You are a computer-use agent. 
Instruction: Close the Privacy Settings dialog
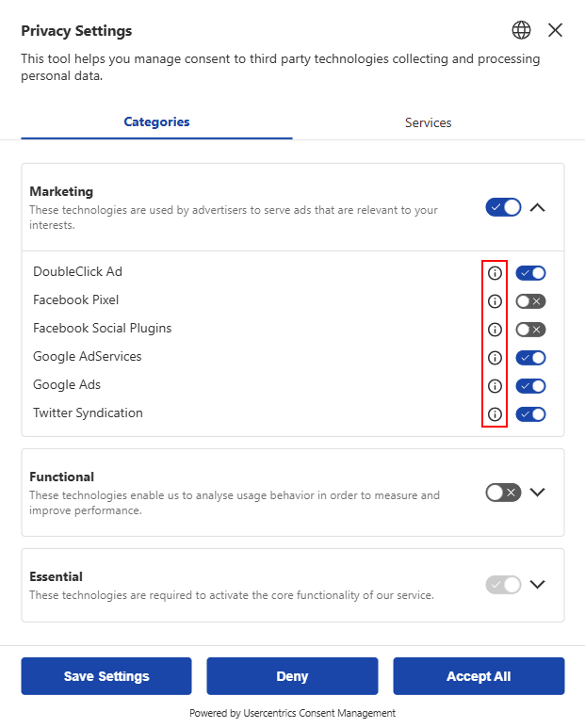coord(555,30)
